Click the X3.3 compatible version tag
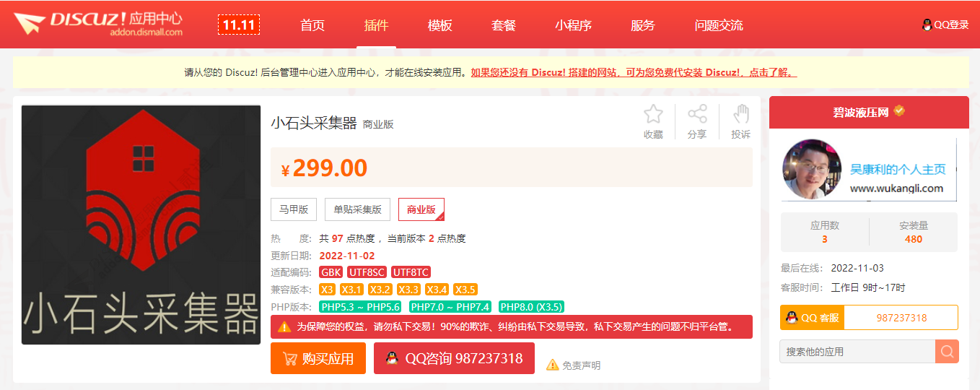 [408, 290]
